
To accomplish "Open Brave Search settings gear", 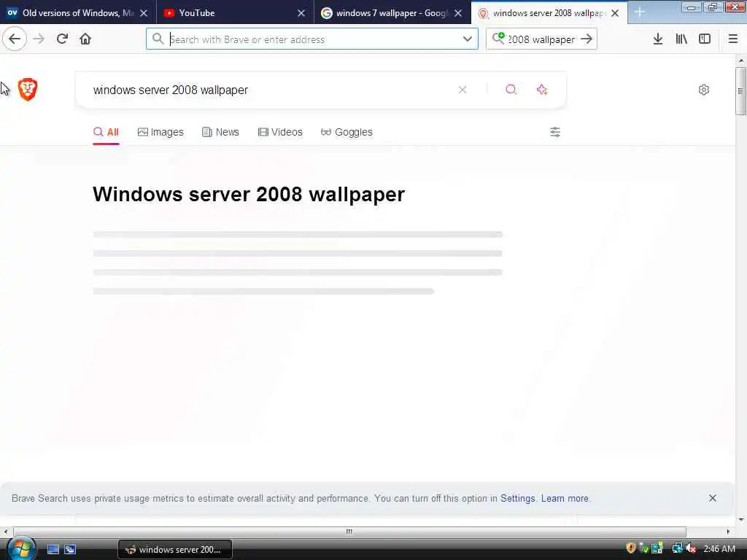I will (x=704, y=90).
